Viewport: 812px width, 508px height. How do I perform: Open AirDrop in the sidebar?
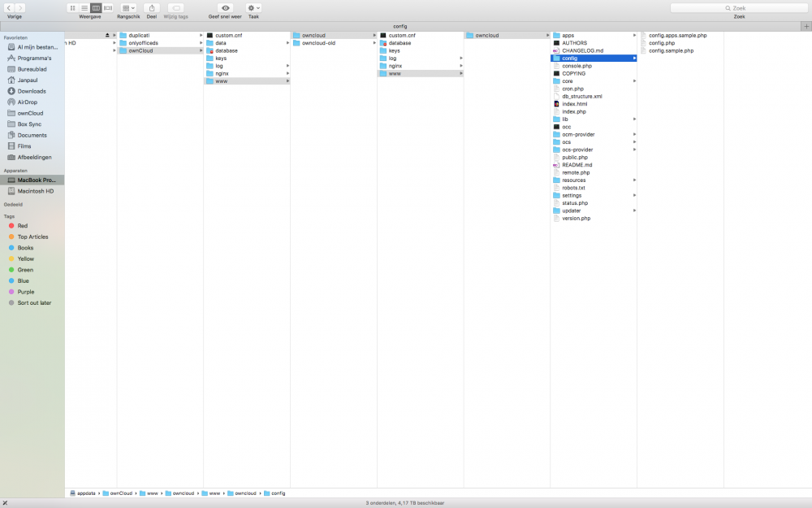[x=32, y=102]
